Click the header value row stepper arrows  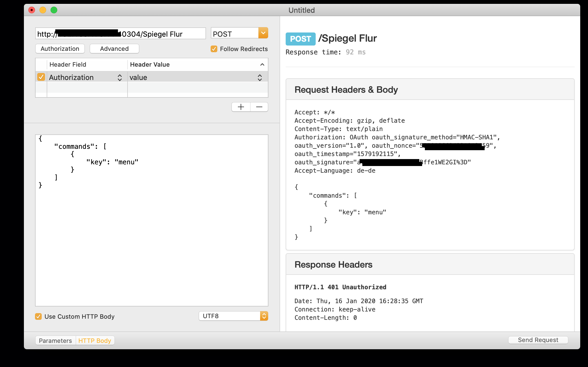pyautogui.click(x=260, y=77)
